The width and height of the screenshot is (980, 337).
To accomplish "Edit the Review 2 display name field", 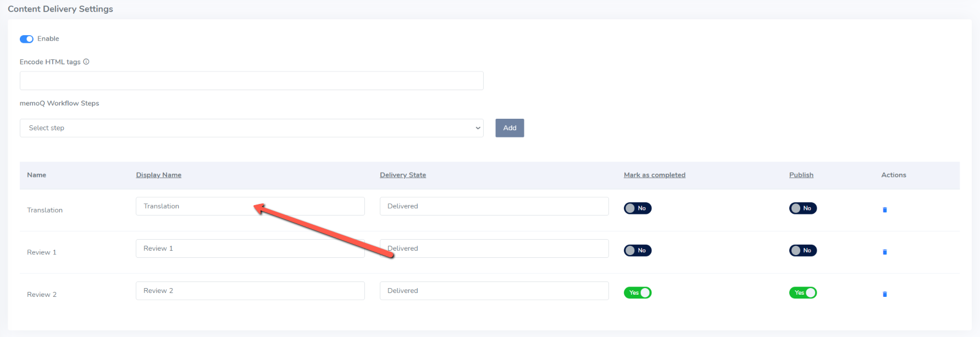I will pyautogui.click(x=250, y=291).
